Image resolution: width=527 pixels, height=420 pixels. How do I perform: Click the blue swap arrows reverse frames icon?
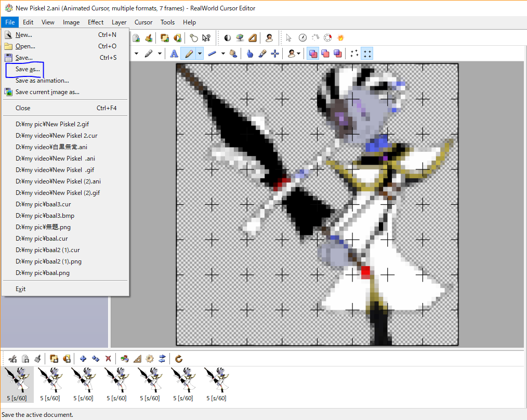[162, 359]
